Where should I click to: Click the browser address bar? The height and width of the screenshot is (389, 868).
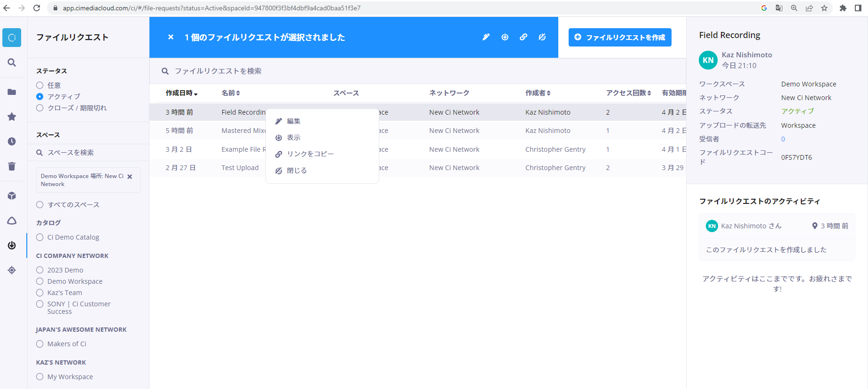tap(404, 8)
